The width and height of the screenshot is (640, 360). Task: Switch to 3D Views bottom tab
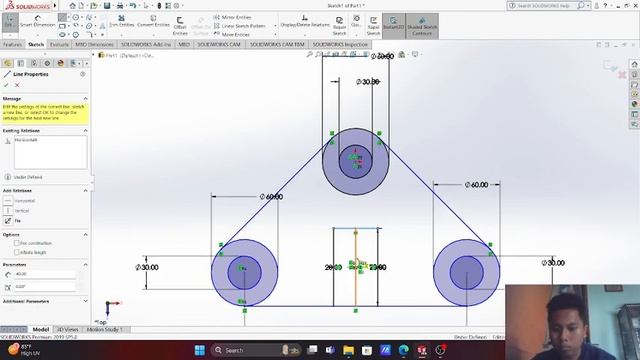pos(67,329)
